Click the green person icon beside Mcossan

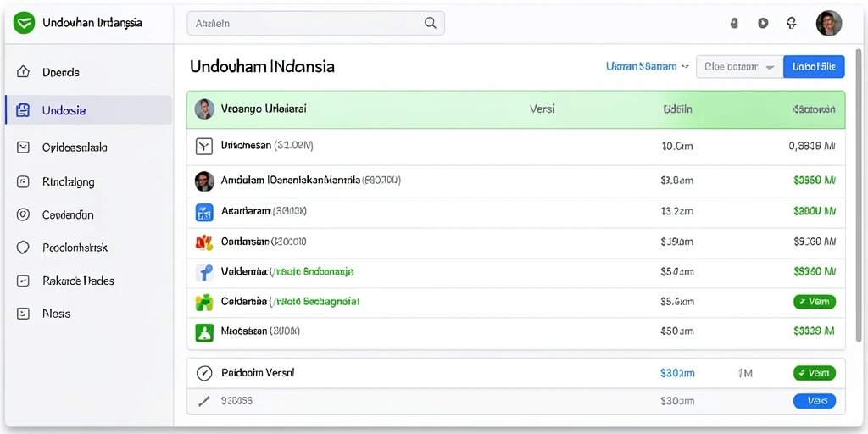[204, 332]
